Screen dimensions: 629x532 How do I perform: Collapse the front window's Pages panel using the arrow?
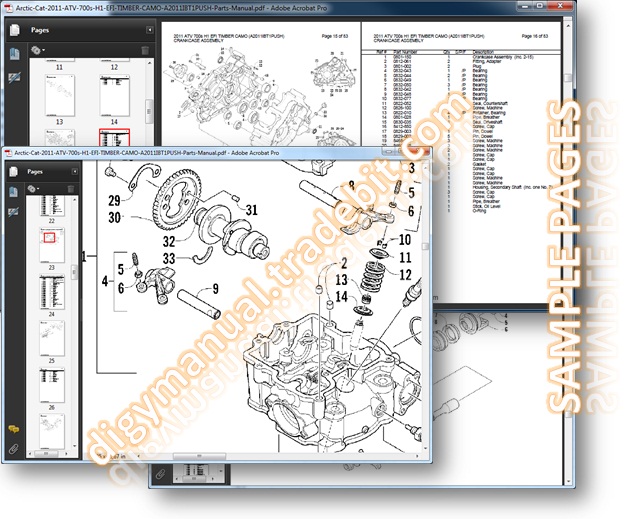click(72, 171)
